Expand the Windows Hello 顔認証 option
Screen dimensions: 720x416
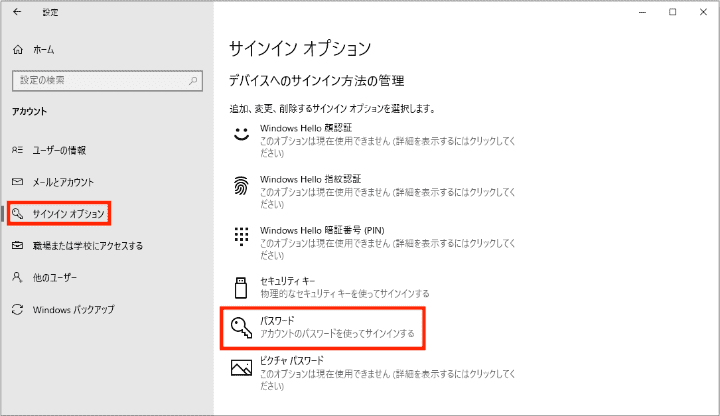(374, 140)
